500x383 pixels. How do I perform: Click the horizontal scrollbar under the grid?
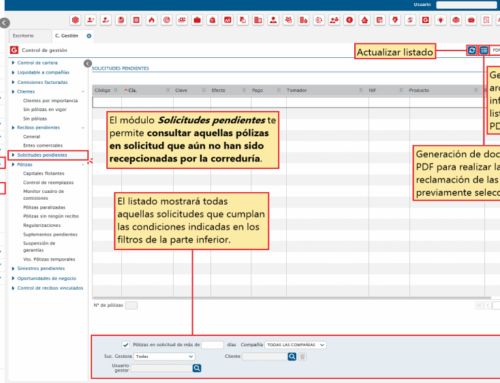coord(292,298)
